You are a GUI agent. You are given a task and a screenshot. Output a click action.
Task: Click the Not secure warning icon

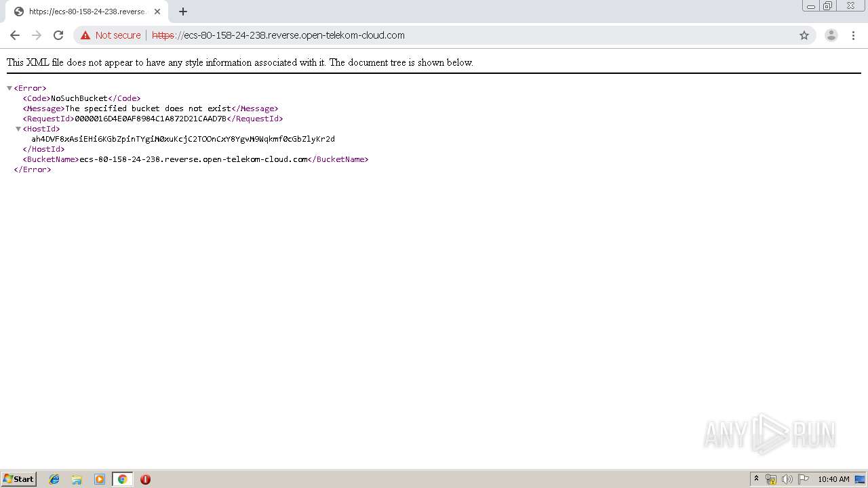click(85, 35)
